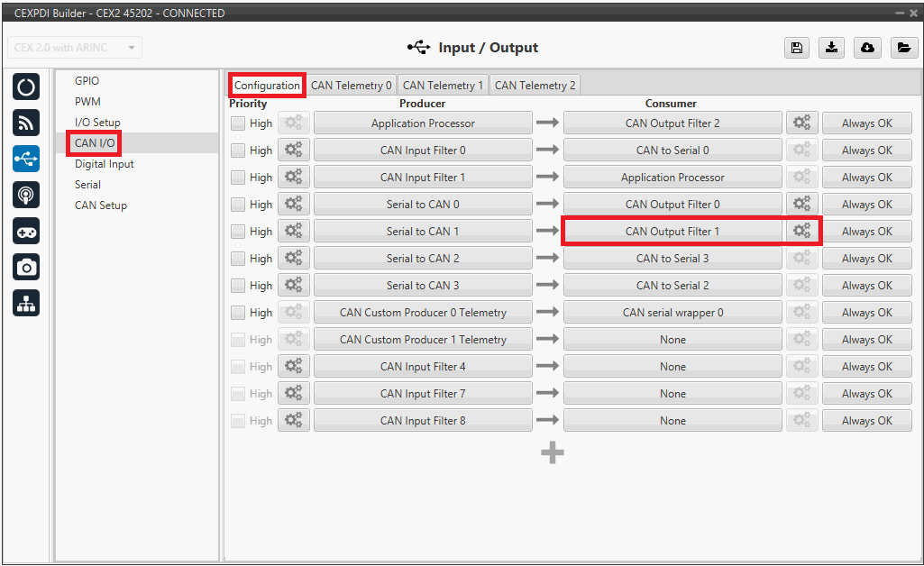The height and width of the screenshot is (566, 924).
Task: Open the gamepad controller sidebar icon
Action: (26, 231)
